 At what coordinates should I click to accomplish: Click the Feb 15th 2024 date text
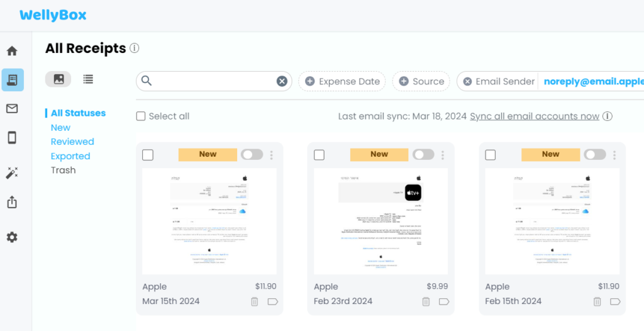tap(513, 301)
